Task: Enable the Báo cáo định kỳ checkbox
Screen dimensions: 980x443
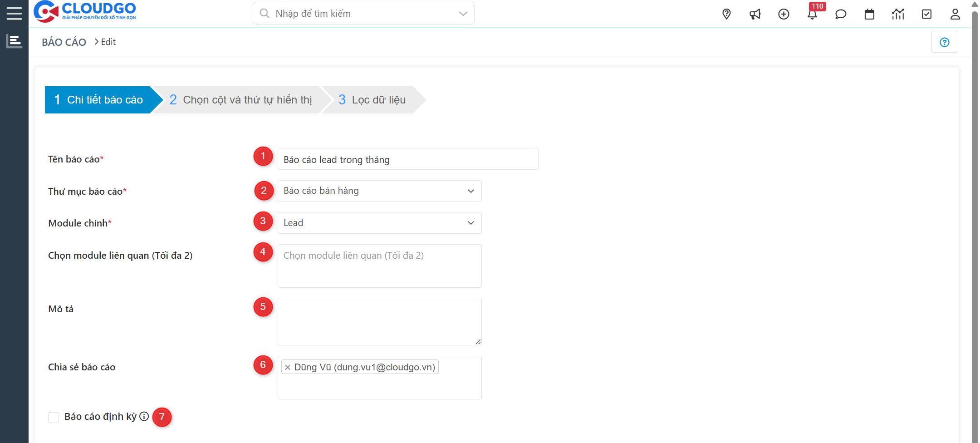Action: point(54,417)
